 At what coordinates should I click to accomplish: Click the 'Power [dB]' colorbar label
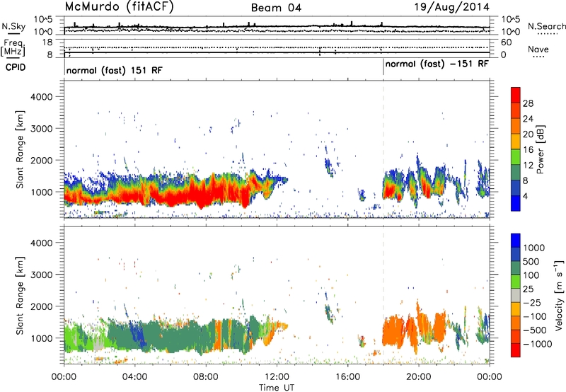point(540,149)
